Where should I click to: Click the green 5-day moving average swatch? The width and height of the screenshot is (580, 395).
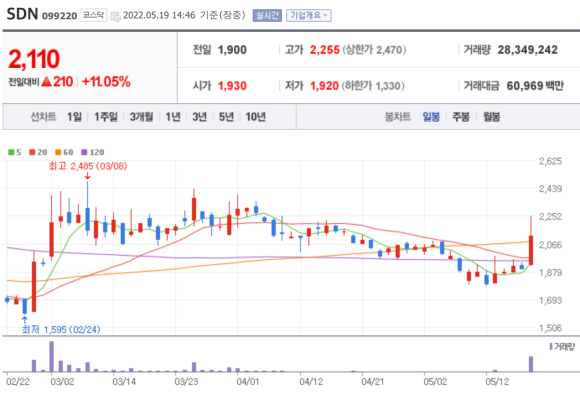[11, 152]
